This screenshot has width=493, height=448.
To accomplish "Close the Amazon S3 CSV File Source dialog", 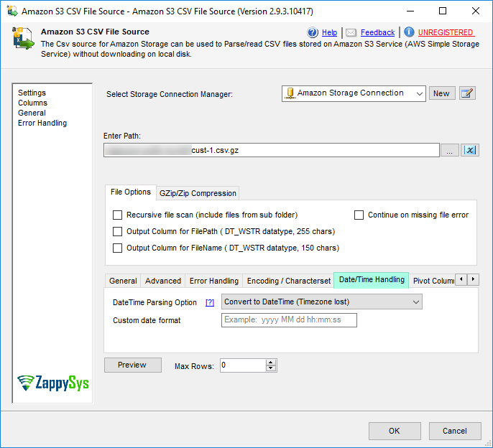I will (476, 11).
